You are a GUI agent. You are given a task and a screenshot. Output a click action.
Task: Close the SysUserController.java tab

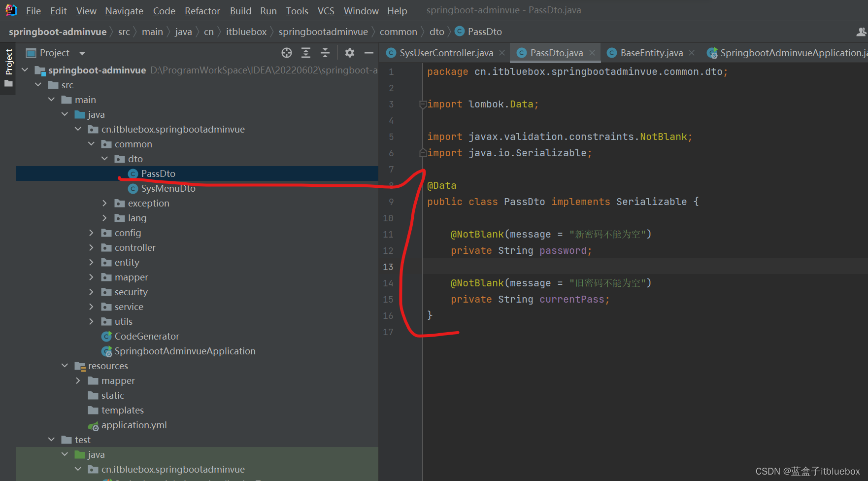tap(502, 53)
